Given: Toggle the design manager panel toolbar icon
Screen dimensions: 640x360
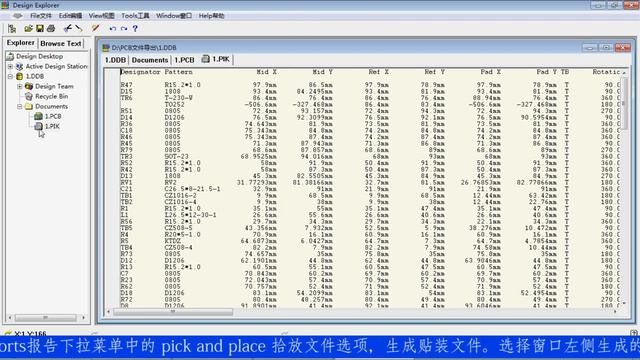Looking at the screenshot, I should click(12, 29).
